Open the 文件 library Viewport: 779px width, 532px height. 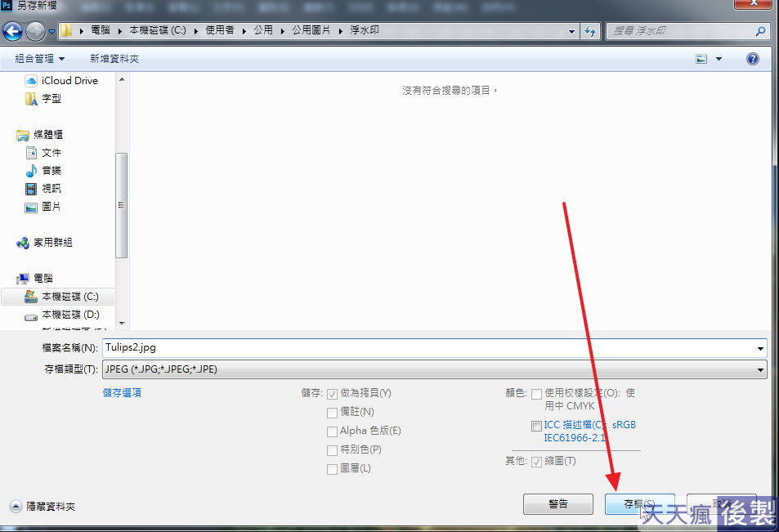(43, 153)
